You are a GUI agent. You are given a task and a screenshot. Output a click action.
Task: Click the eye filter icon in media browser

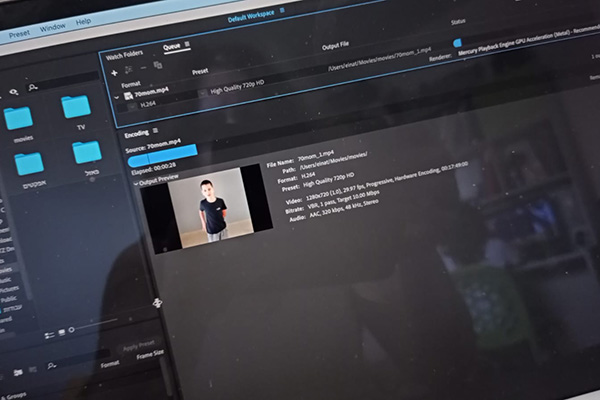(x=14, y=91)
